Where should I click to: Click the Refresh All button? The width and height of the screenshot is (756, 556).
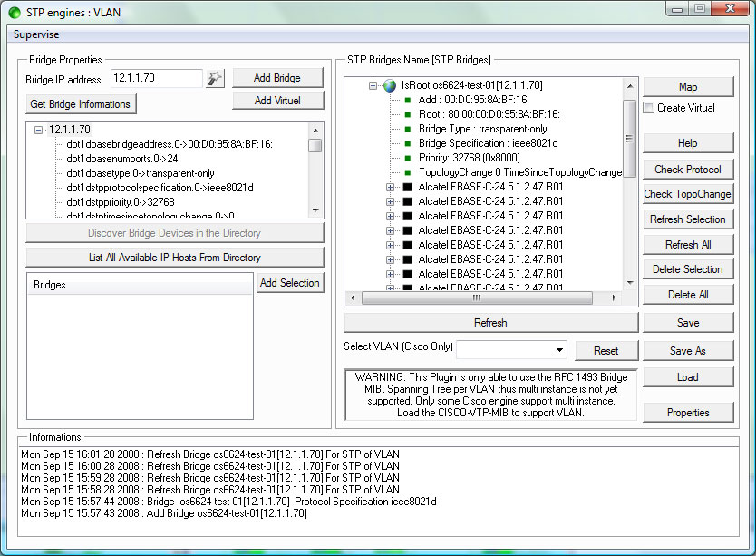coord(687,245)
